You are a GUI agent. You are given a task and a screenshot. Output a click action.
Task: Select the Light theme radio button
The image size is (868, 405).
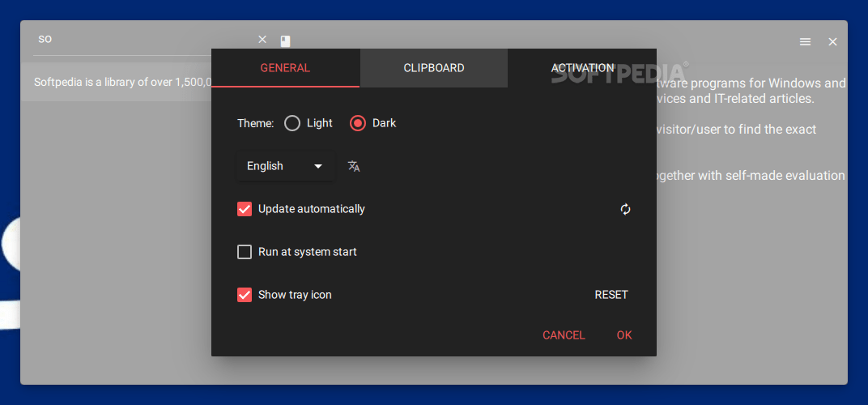point(292,123)
